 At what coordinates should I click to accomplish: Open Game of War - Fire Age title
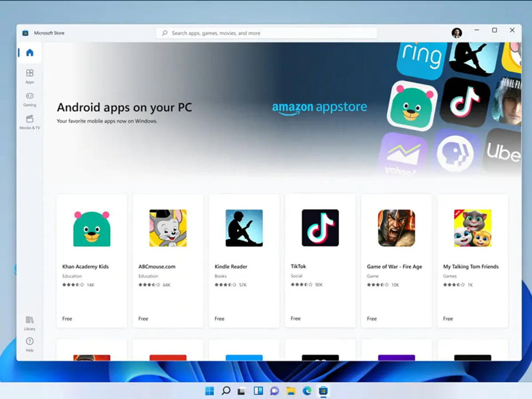point(394,266)
